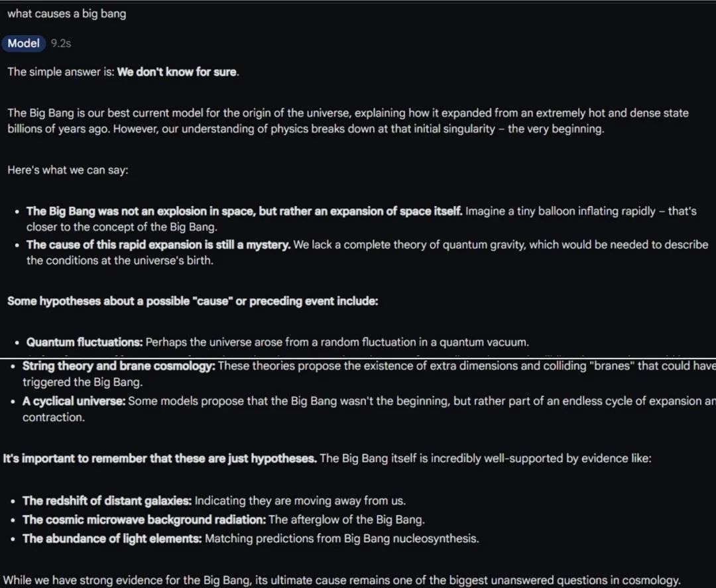This screenshot has width=716, height=588.
Task: Click the final sentence about unanswered questions in cosmology
Action: 341,579
